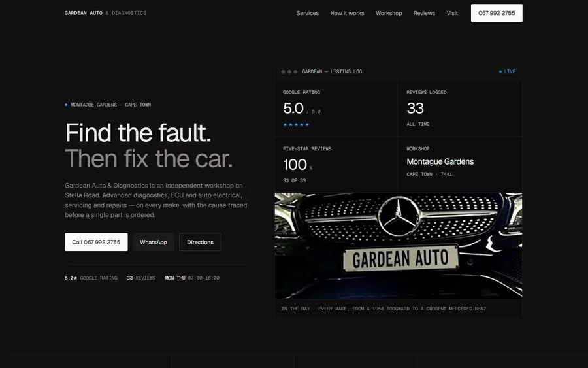Click the '100' percent value
This screenshot has height=368, width=588.
[295, 165]
